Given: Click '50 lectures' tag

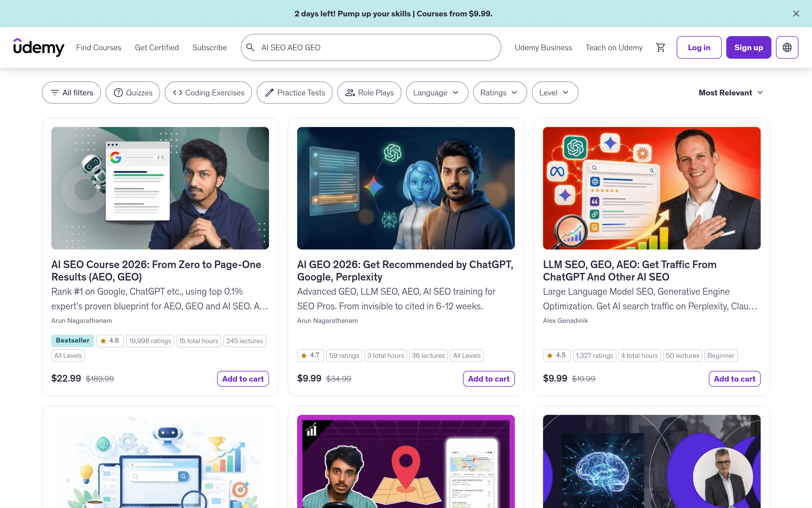Looking at the screenshot, I should click(683, 355).
